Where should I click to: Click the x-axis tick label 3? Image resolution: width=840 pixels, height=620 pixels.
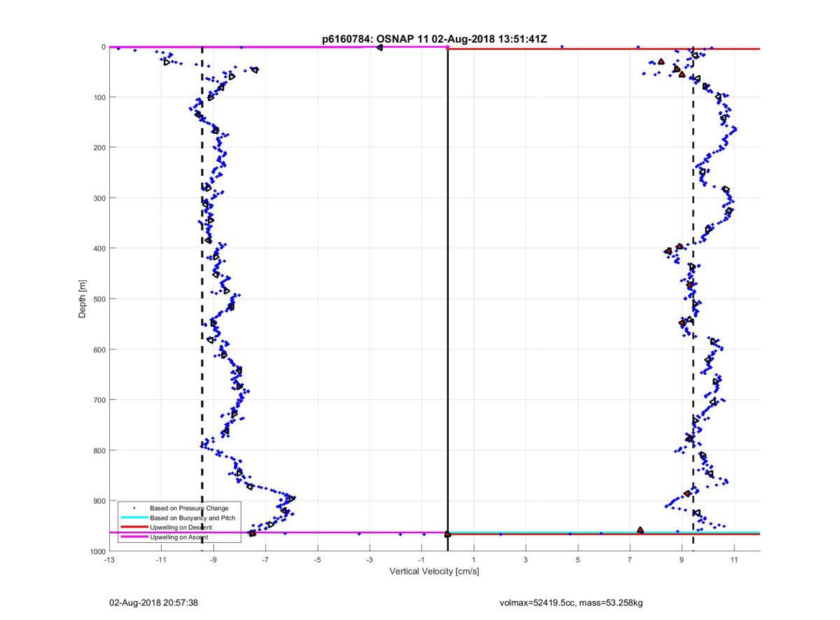(x=526, y=560)
